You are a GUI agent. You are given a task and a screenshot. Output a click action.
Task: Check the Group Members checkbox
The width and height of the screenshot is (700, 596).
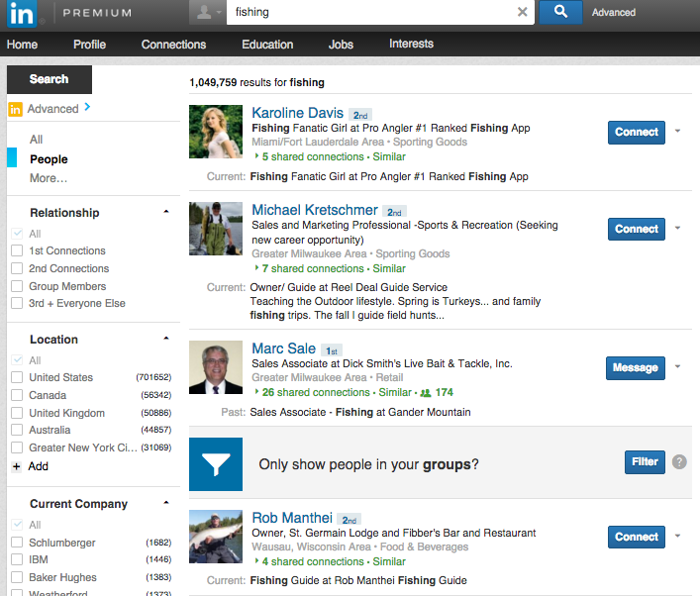[17, 286]
